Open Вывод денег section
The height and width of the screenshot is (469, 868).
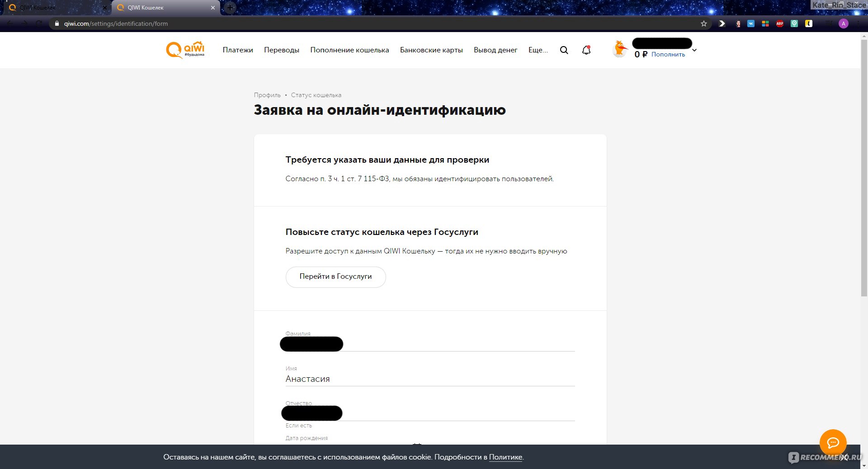[495, 50]
